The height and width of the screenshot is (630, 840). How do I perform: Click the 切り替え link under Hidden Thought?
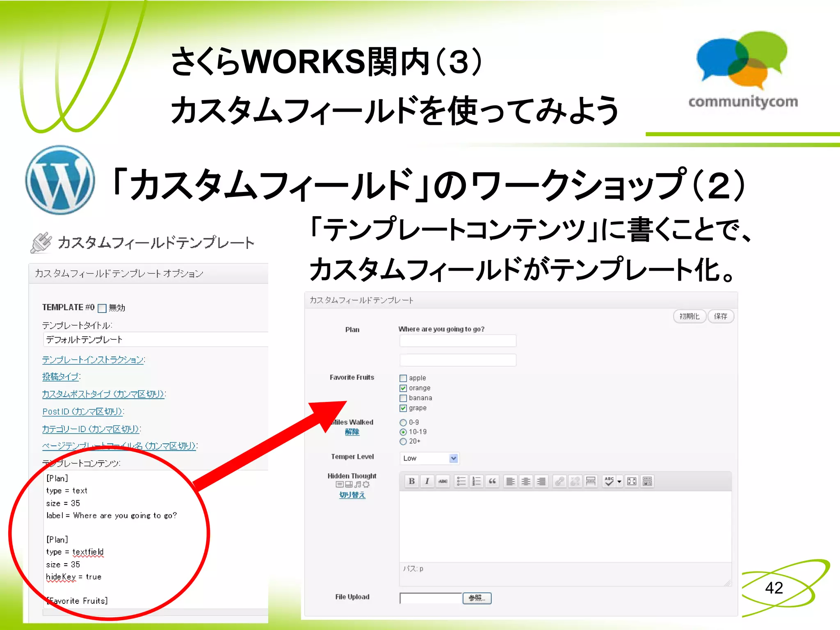[352, 495]
